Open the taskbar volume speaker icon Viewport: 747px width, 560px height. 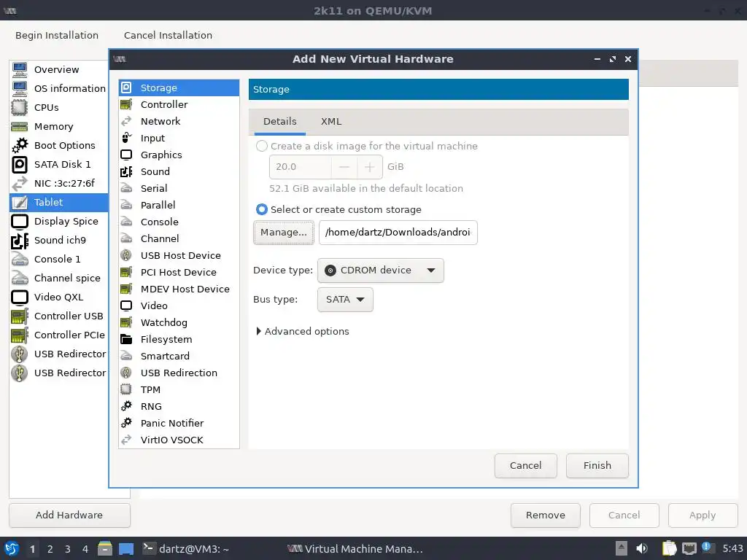click(642, 548)
